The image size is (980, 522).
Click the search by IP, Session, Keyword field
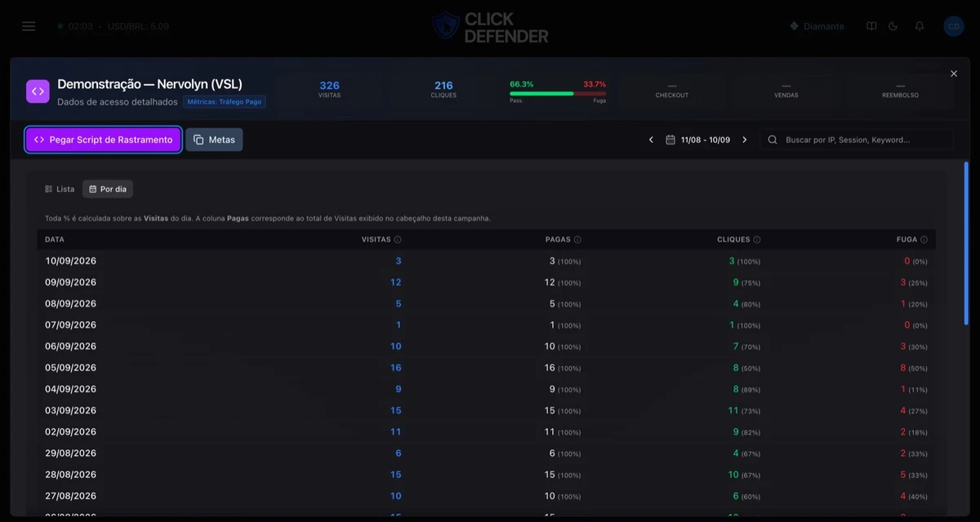click(856, 140)
